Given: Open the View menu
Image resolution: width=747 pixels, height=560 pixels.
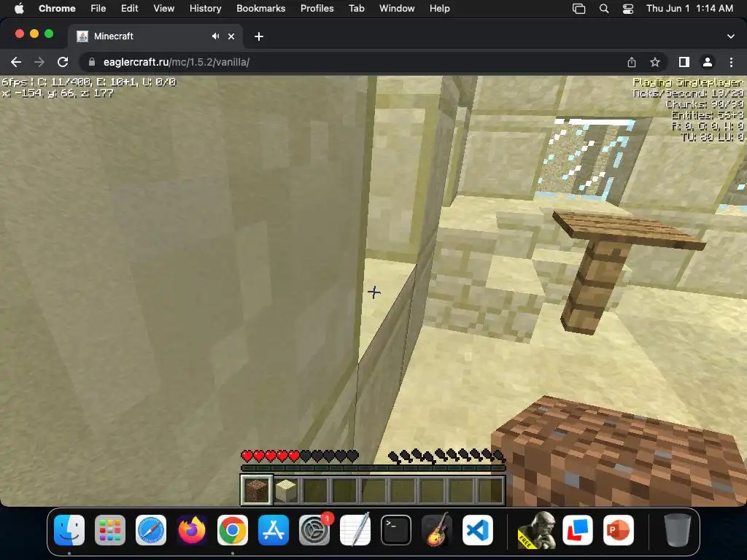Looking at the screenshot, I should pyautogui.click(x=163, y=8).
